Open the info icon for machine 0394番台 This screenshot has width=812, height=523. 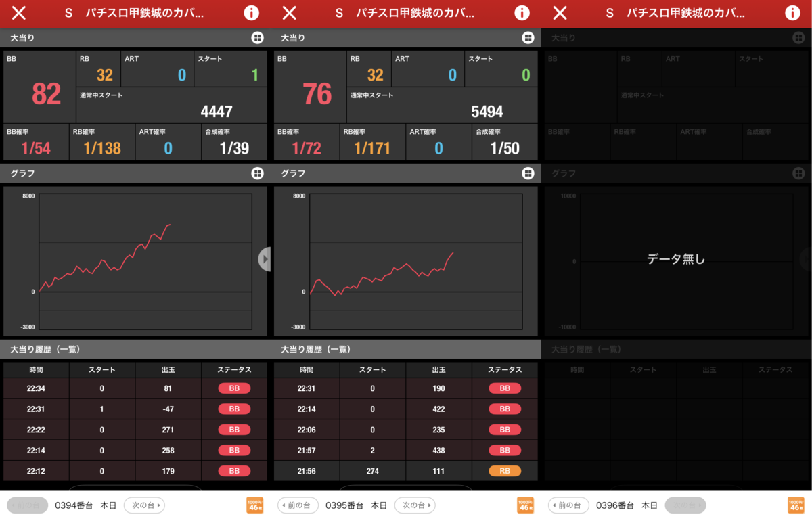pos(251,13)
